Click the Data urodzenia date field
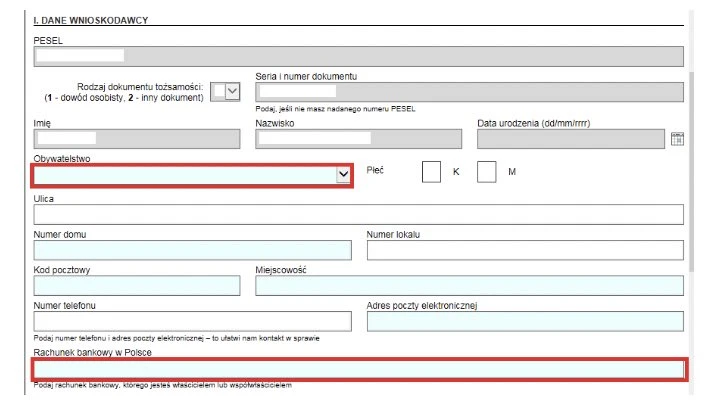 [x=570, y=139]
